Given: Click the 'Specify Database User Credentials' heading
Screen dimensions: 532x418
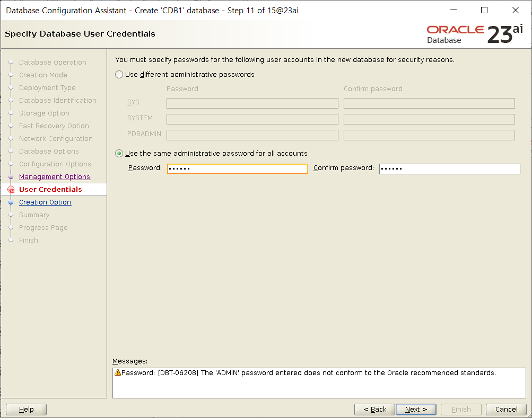Looking at the screenshot, I should [x=80, y=34].
